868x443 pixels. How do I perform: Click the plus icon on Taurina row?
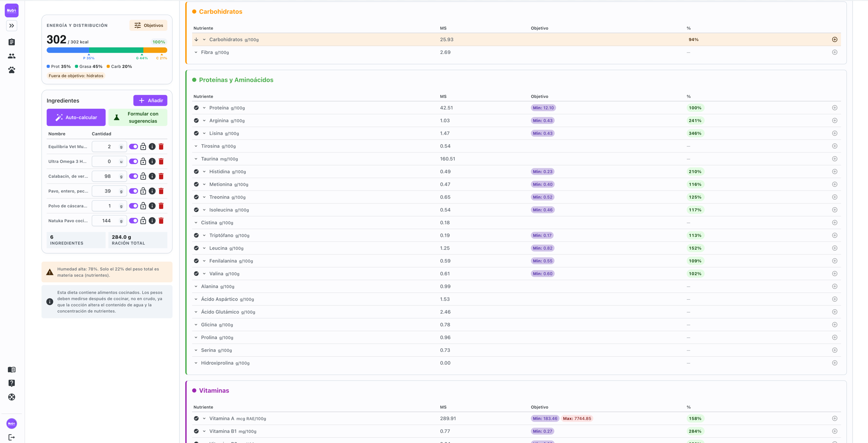pyautogui.click(x=835, y=159)
